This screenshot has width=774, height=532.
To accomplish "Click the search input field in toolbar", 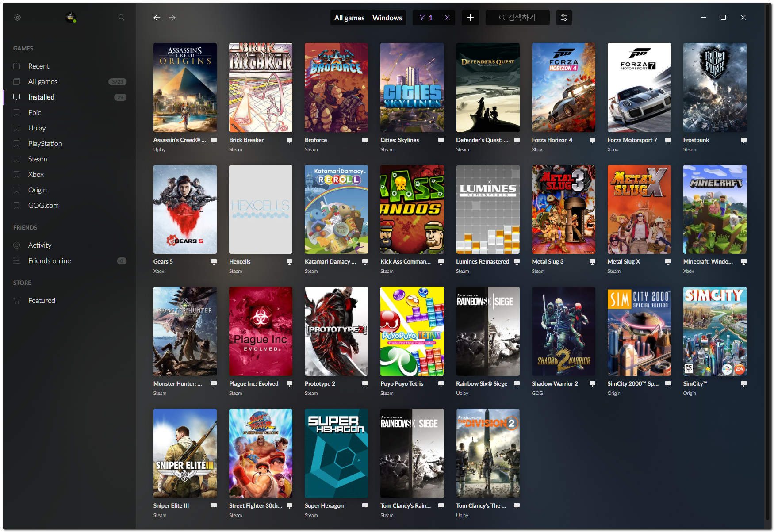I will point(517,18).
